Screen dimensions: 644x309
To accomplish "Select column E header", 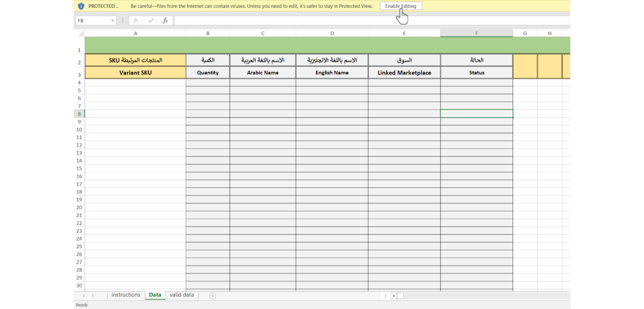I will 404,33.
